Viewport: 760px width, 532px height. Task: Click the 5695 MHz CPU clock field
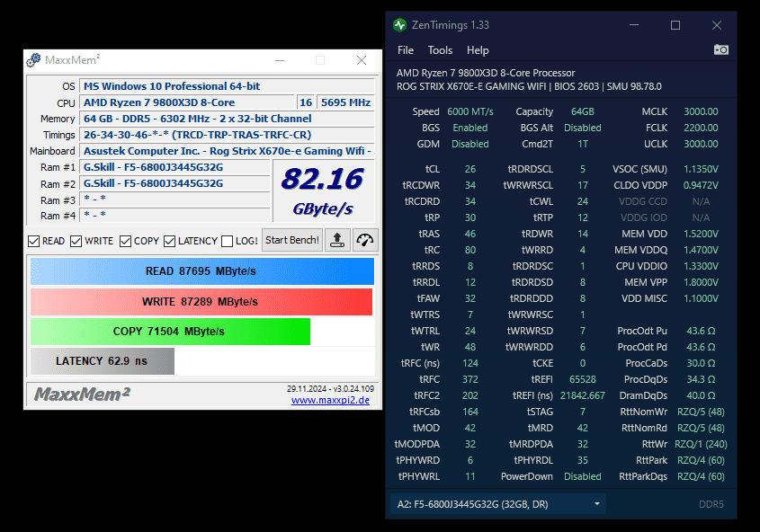point(345,102)
